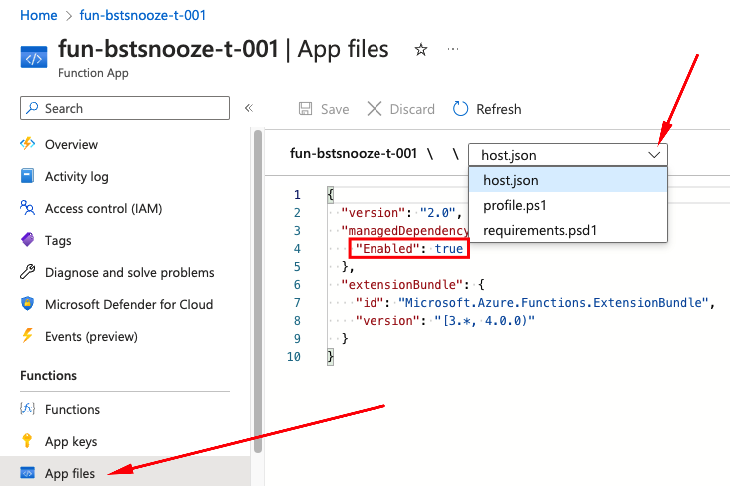Click the Search box in the sidebar
This screenshot has height=486, width=730.
[x=124, y=108]
